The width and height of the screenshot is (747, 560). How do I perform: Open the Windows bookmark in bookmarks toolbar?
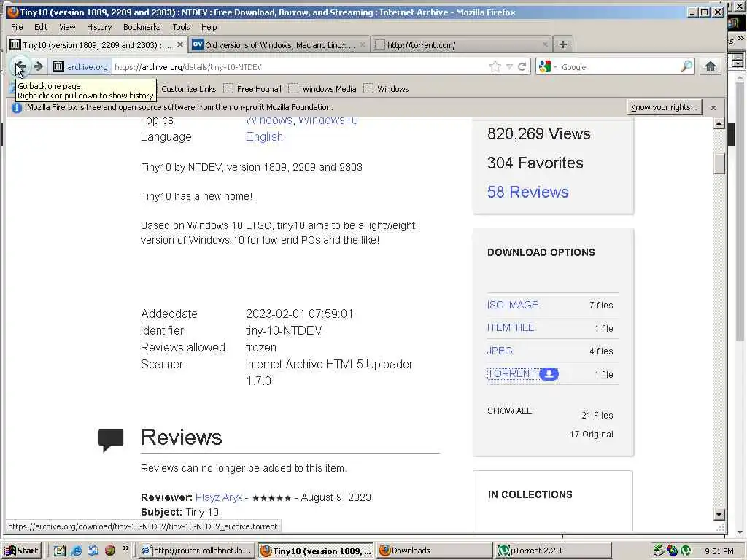(387, 88)
